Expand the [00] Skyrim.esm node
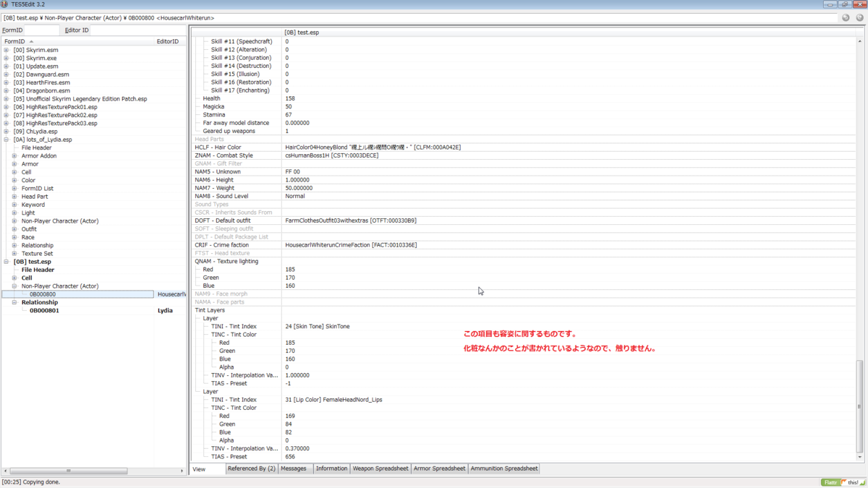The height and width of the screenshot is (488, 868). click(x=7, y=50)
